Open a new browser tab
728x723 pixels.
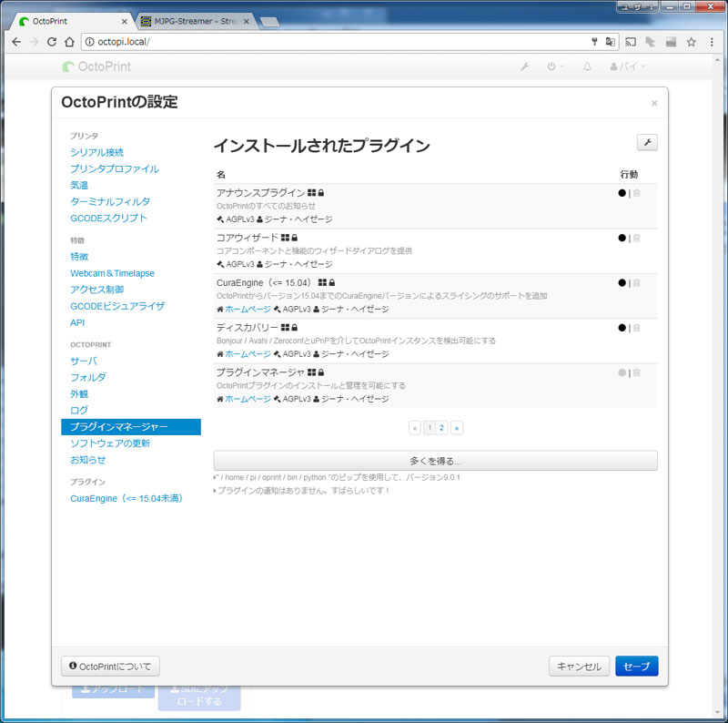269,21
